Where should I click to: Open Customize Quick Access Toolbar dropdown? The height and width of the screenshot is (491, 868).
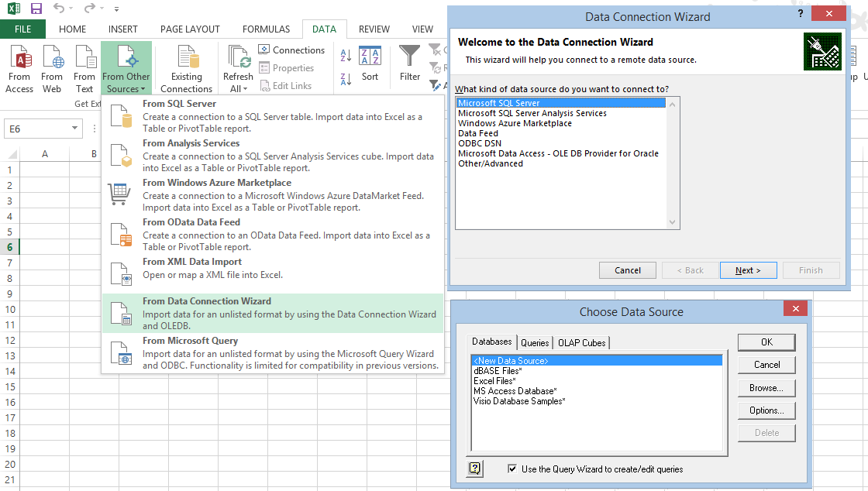(116, 9)
